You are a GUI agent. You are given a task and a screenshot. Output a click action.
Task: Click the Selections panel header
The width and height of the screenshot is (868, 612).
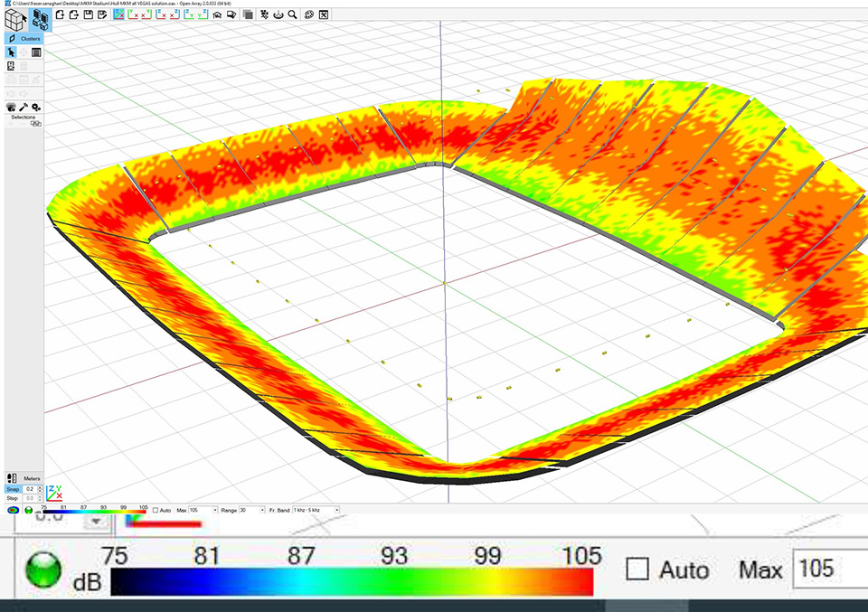(x=24, y=118)
